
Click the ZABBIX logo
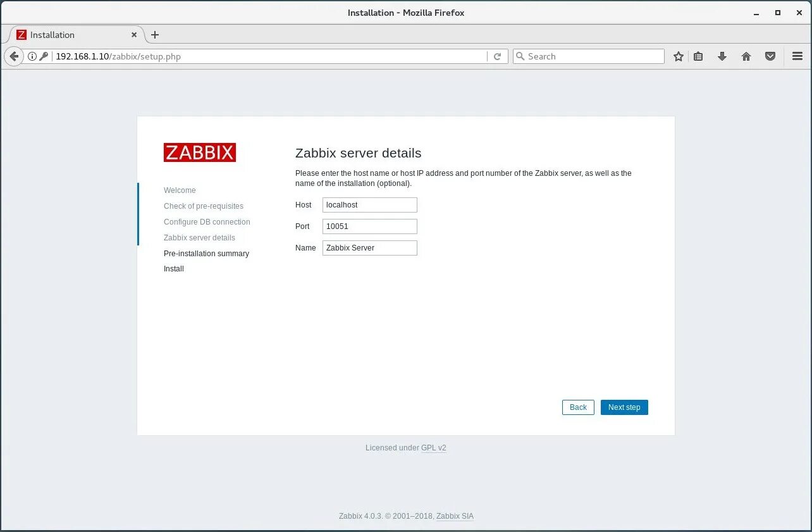[200, 152]
